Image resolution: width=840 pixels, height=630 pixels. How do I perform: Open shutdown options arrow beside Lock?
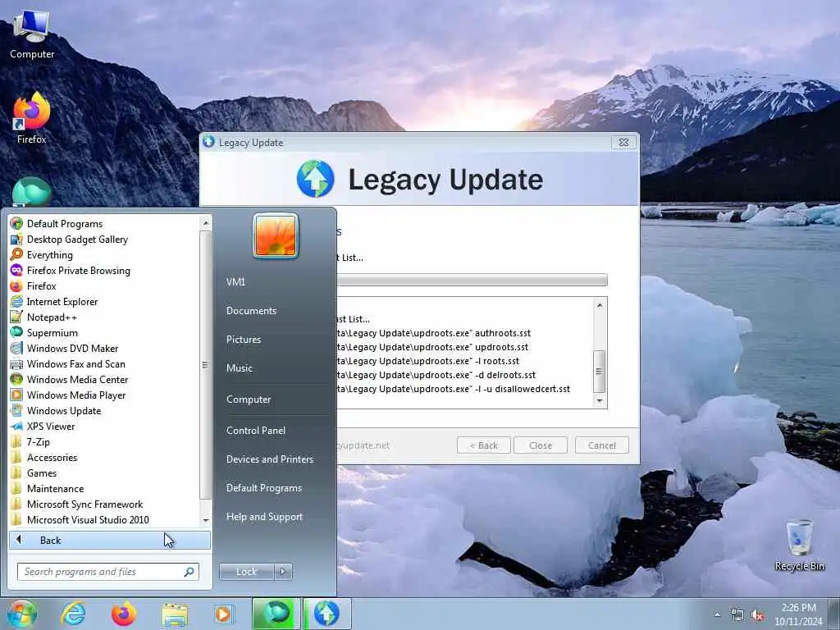coord(283,572)
